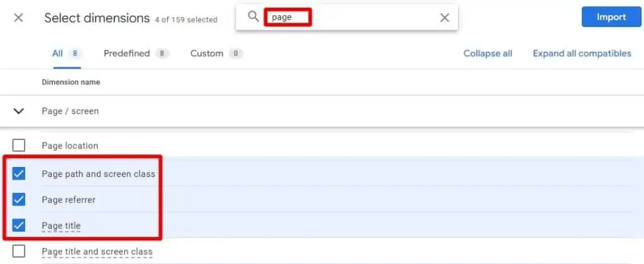Click Expand all compatibles link
This screenshot has height=264, width=644.
[x=582, y=54]
